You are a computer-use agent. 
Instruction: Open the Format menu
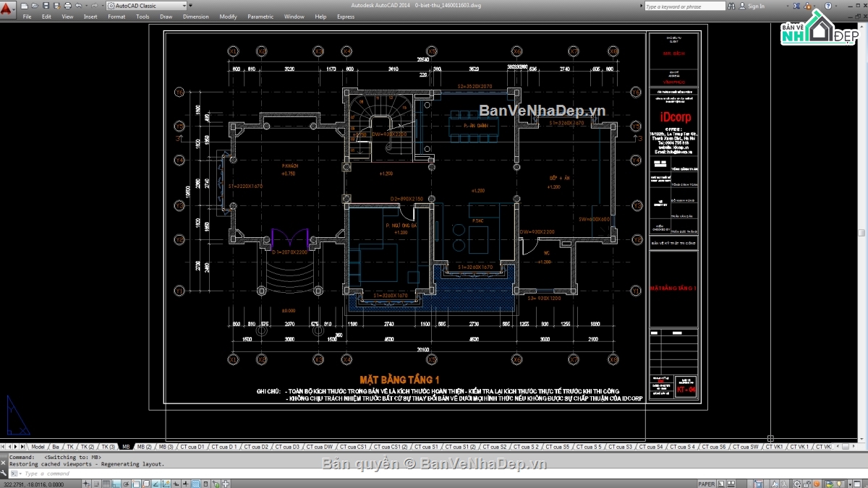[x=116, y=17]
